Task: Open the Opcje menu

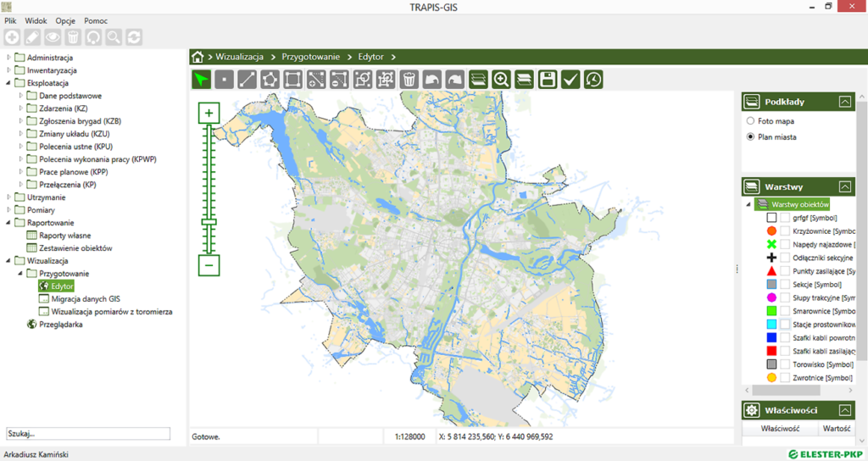Action: coord(65,20)
